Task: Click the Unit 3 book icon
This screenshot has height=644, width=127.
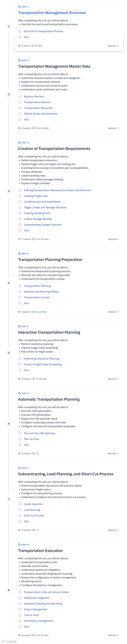Action: (x=19, y=143)
